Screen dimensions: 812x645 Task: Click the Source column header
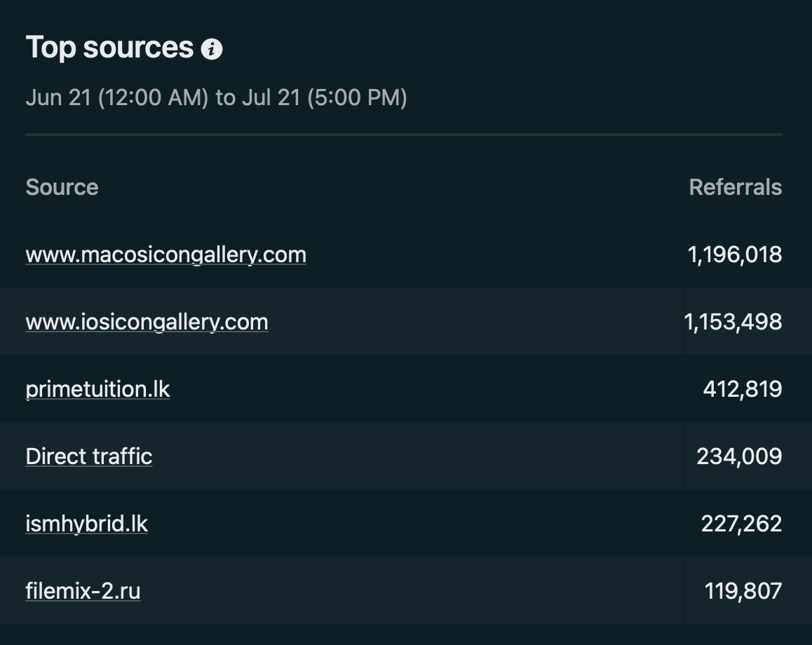pyautogui.click(x=62, y=187)
